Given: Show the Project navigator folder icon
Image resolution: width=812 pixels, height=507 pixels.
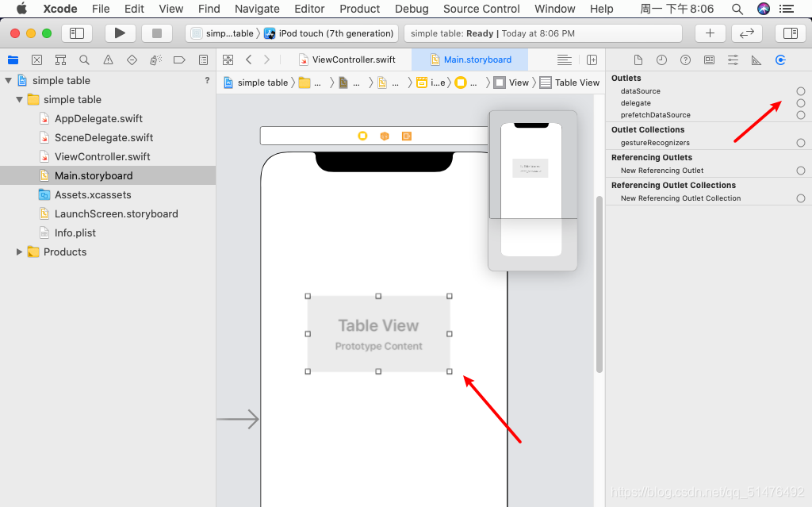Looking at the screenshot, I should point(13,60).
